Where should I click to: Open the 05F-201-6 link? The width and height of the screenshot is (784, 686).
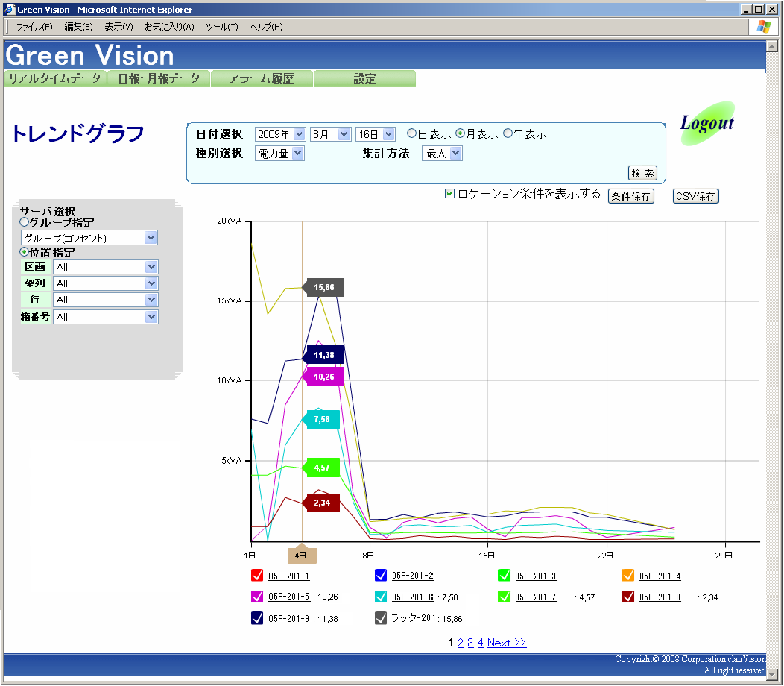413,597
